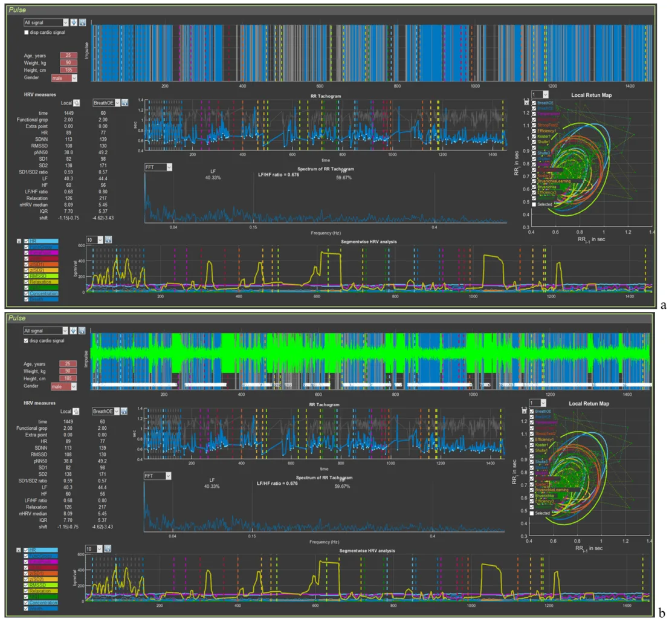Click save icon beside segment dropdown, top panel
Screen dimensions: 672x619
(x=108, y=239)
